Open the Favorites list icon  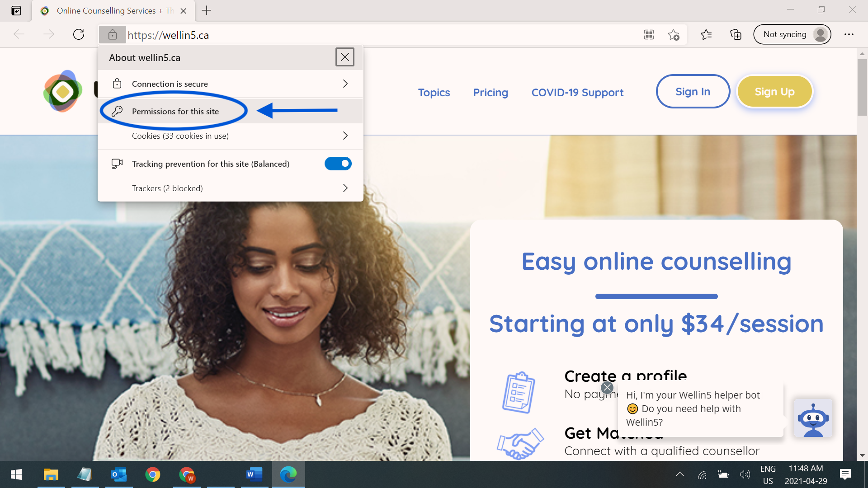(706, 34)
